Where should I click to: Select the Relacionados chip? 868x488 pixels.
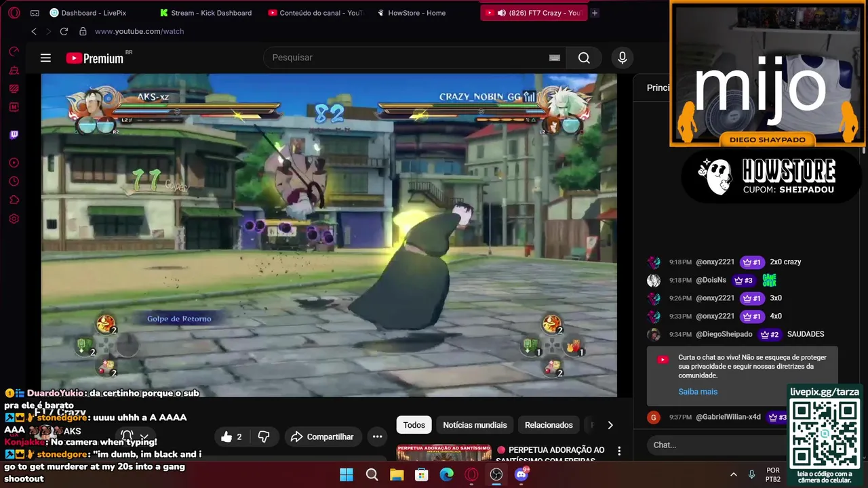[x=549, y=425]
